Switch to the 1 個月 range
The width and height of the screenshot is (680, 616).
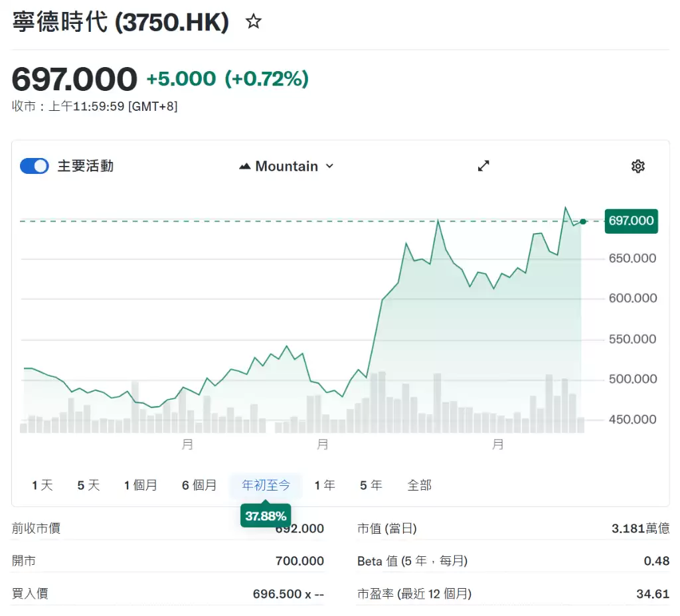[141, 485]
